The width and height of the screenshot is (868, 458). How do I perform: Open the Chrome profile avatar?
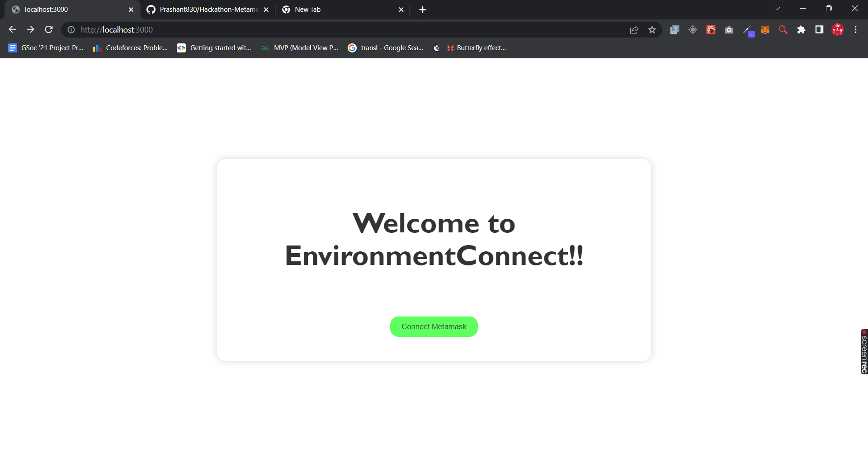838,29
